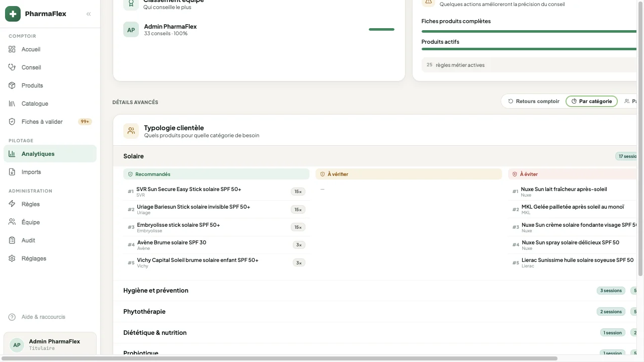
Task: Select Uriage Bariesun Stick solaire invisible
Action: point(216,210)
